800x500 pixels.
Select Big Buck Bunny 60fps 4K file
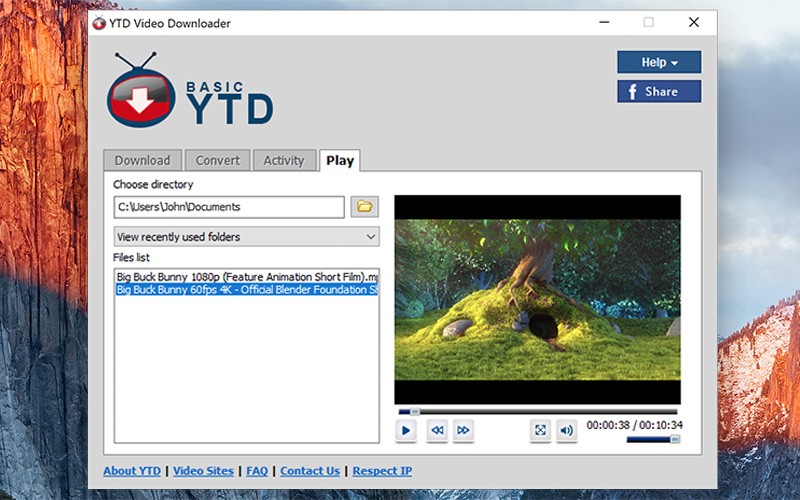click(x=247, y=290)
